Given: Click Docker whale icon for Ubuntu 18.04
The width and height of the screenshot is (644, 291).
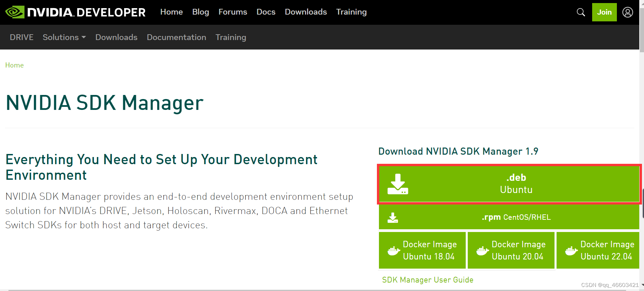Looking at the screenshot, I should tap(394, 251).
